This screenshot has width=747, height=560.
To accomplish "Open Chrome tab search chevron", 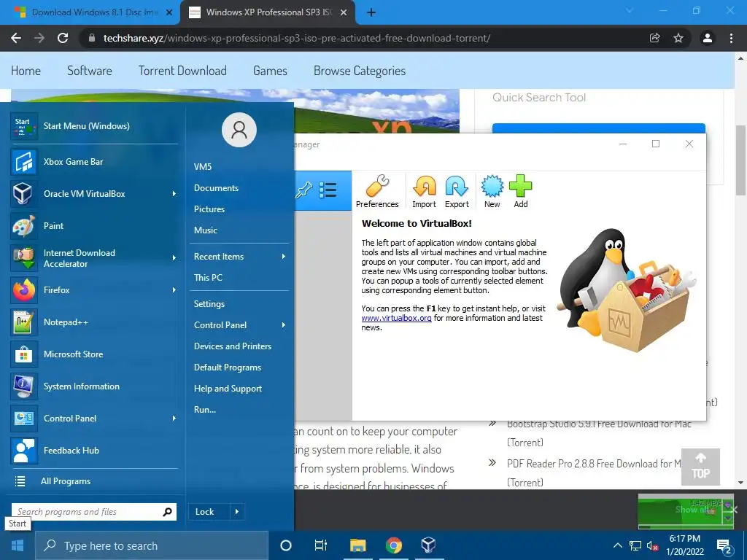I will click(x=630, y=10).
